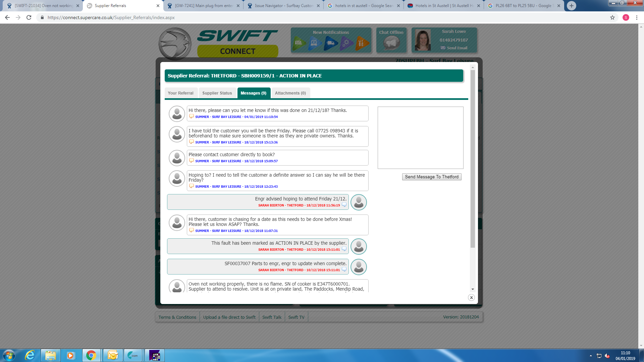Click the green caravan notification icon
The image size is (644, 362).
point(299,43)
